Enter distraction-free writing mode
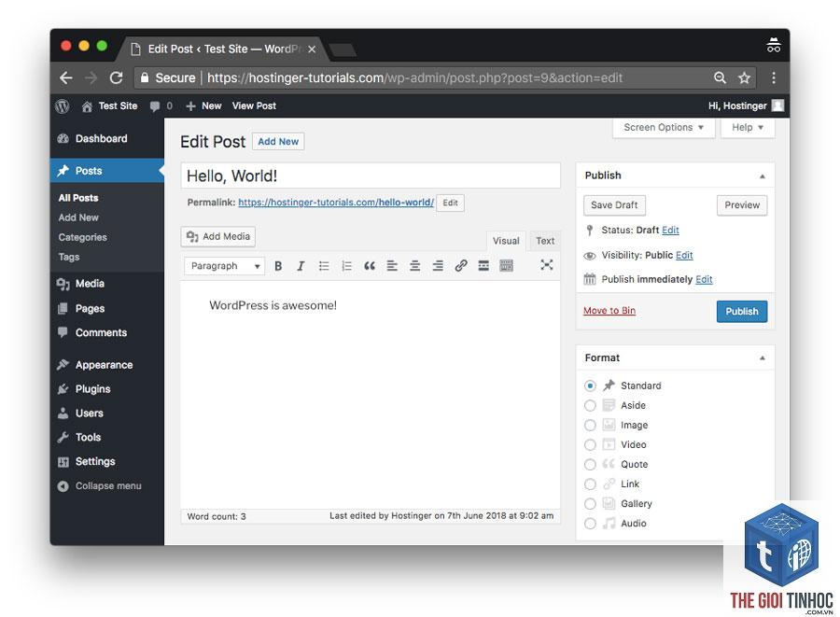Viewport: 840px width, 617px height. [546, 264]
